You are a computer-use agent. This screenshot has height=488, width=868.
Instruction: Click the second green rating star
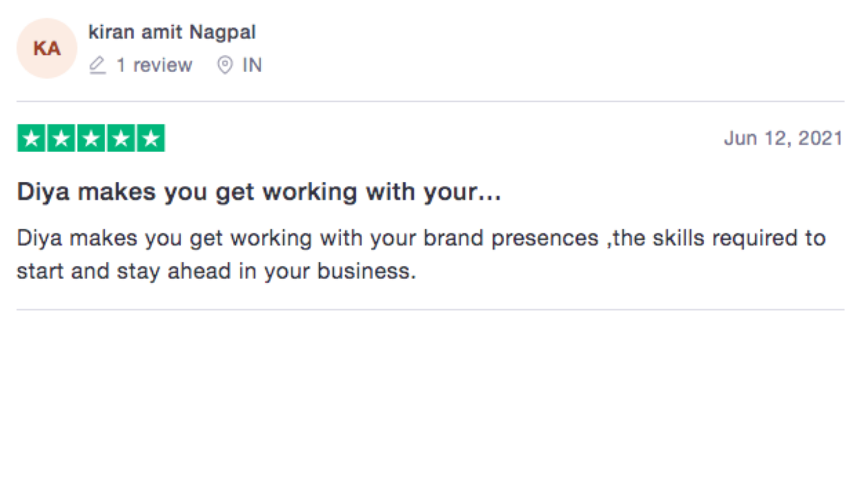[61, 138]
